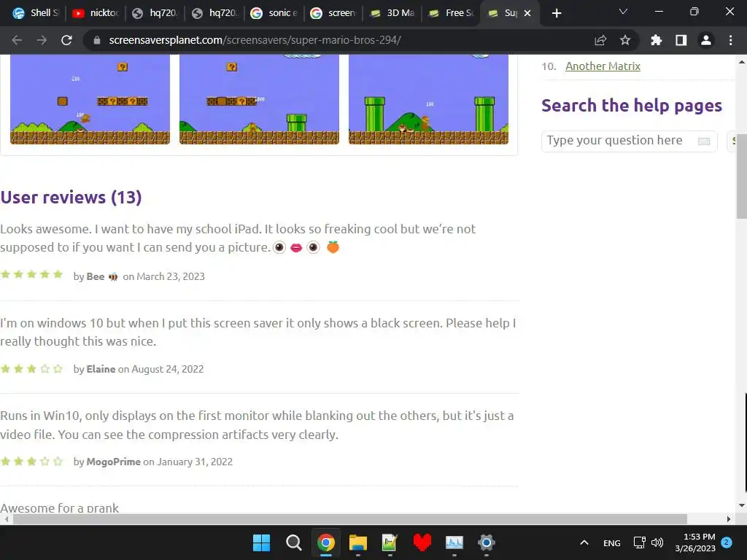Screen dimensions: 747x560
Task: Click reviewer name Elaine
Action: (x=101, y=369)
